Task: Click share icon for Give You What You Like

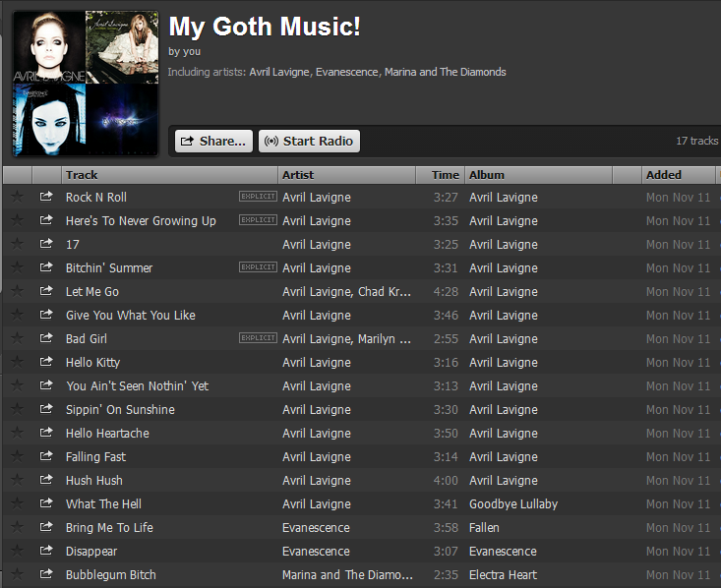Action: point(46,314)
